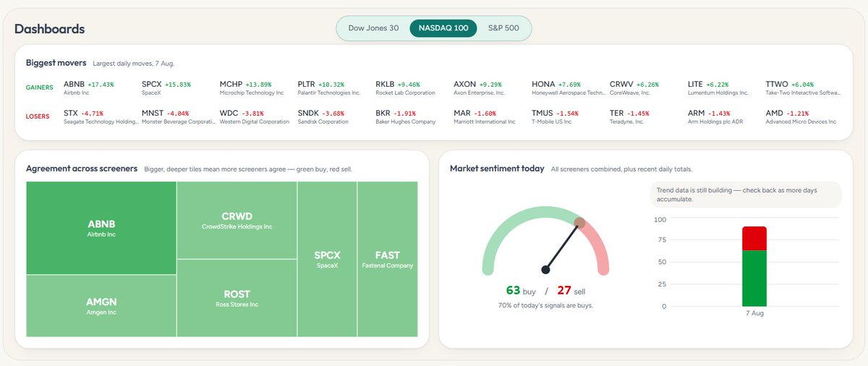Click the AMGN Amgen treemap tile
The height and width of the screenshot is (366, 868).
pyautogui.click(x=101, y=306)
